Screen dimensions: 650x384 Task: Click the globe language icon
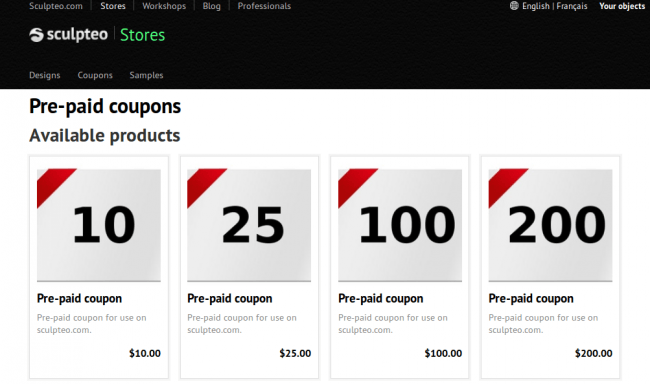tap(514, 6)
